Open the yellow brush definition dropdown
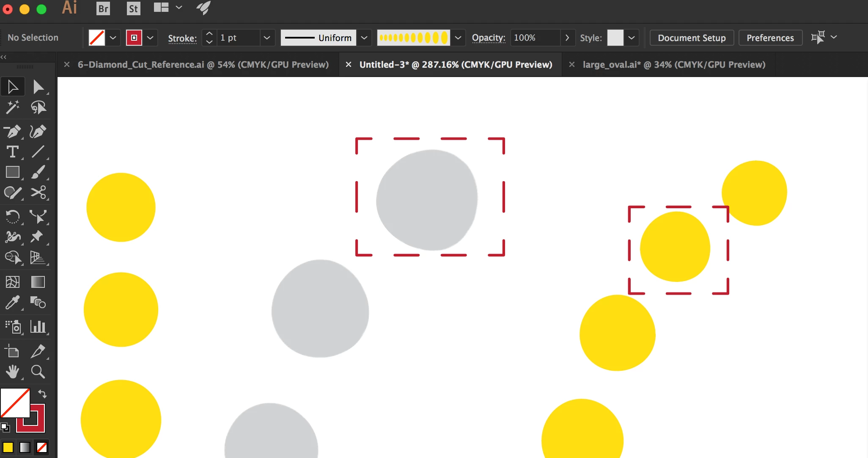This screenshot has width=868, height=458. pos(458,38)
